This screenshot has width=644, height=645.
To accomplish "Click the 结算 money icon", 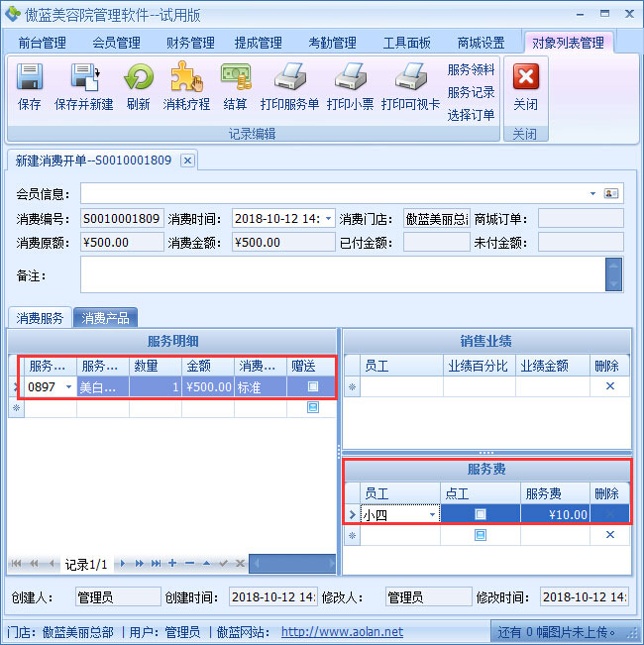I will (236, 77).
